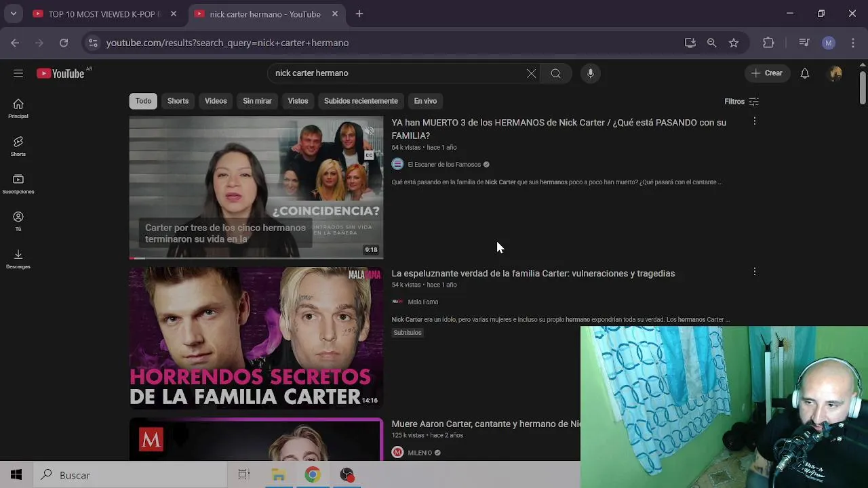Click the Chrome address bar URL
868x488 pixels.
pos(227,43)
